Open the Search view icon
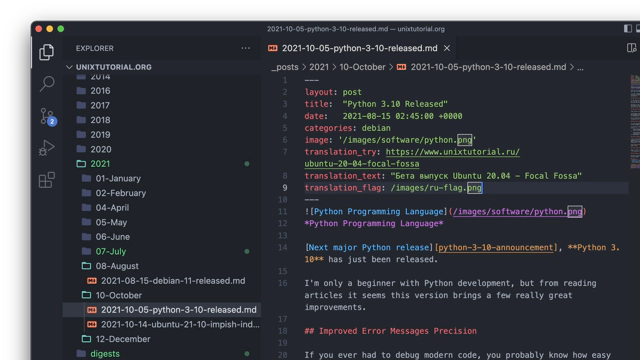The image size is (640, 360). [47, 84]
